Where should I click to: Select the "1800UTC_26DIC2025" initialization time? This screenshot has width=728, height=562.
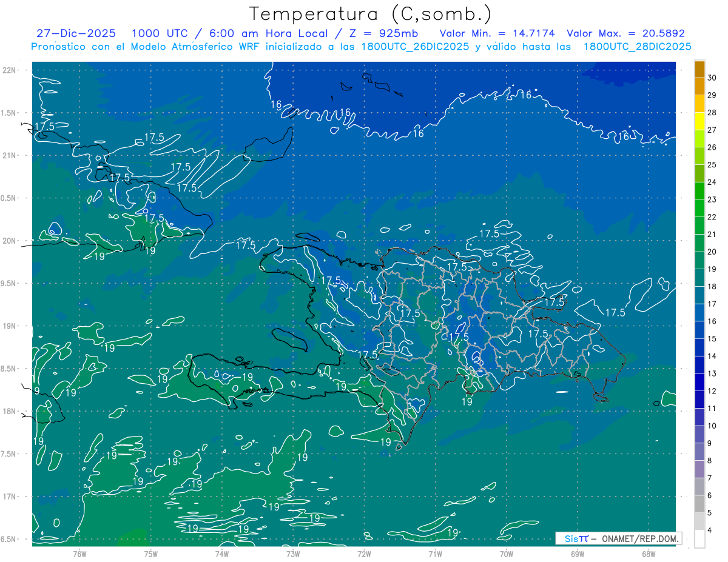[412, 47]
